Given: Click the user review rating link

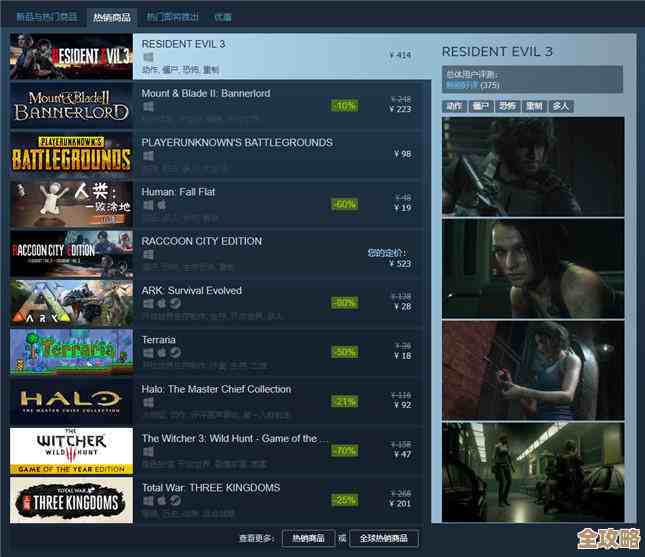Looking at the screenshot, I should (462, 85).
